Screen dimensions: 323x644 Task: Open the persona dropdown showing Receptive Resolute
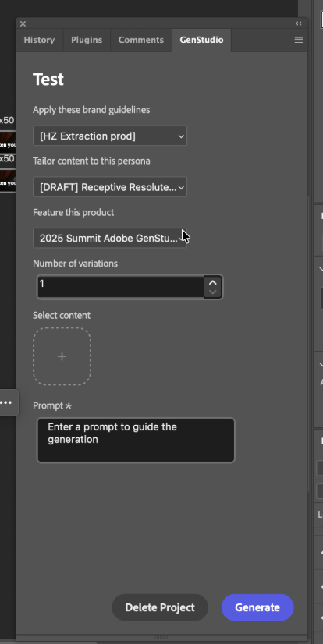coord(110,187)
